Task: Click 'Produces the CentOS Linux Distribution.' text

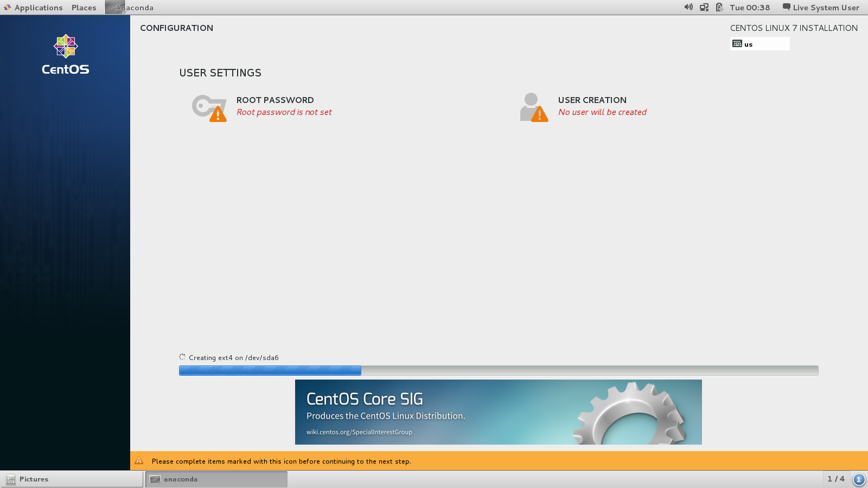Action: point(386,416)
